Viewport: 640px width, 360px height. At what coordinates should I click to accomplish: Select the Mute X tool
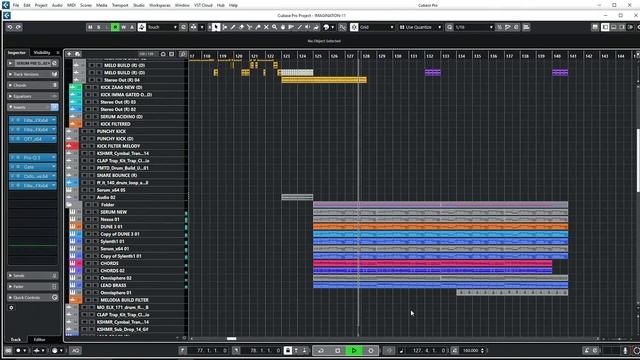pyautogui.click(x=266, y=27)
